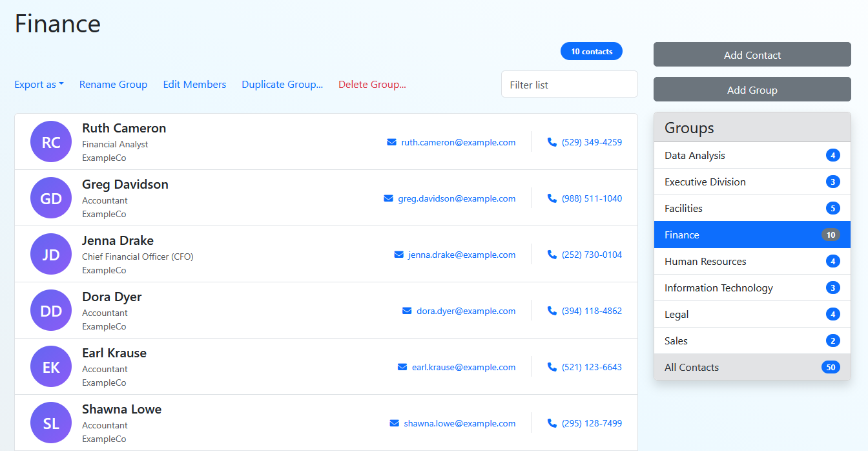The image size is (868, 451).
Task: Click Shawna Lowe's SL avatar
Action: pos(51,423)
